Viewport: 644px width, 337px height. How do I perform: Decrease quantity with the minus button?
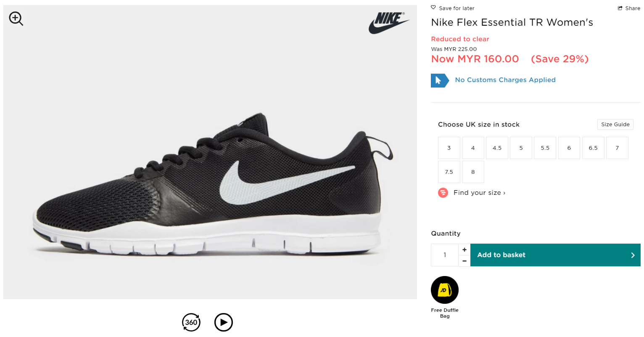465,261
